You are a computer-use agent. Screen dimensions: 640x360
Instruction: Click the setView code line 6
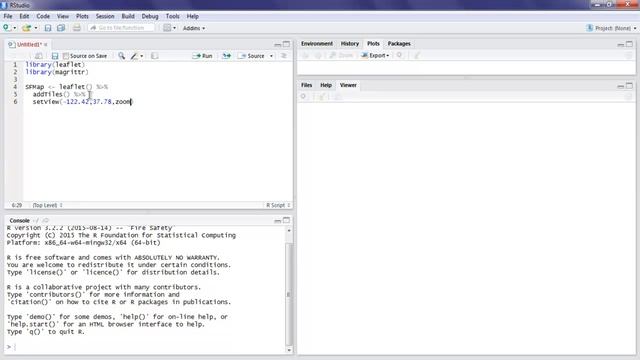[82, 102]
